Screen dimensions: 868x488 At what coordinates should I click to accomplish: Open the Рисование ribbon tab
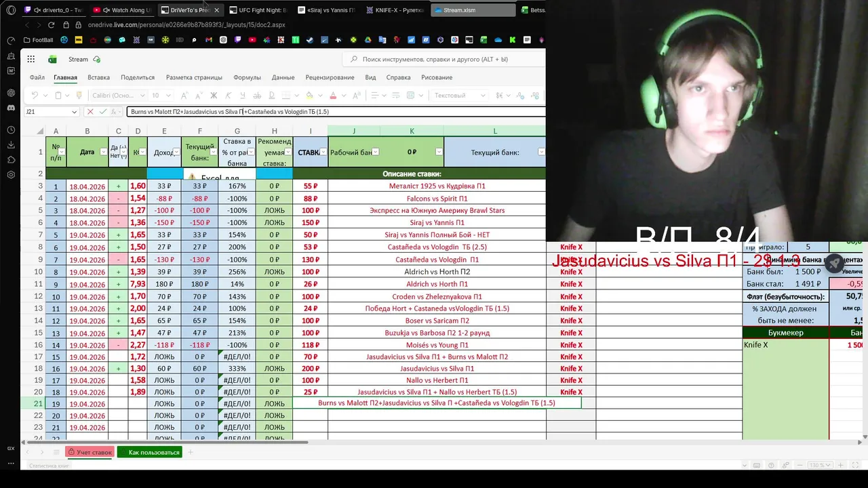[437, 77]
